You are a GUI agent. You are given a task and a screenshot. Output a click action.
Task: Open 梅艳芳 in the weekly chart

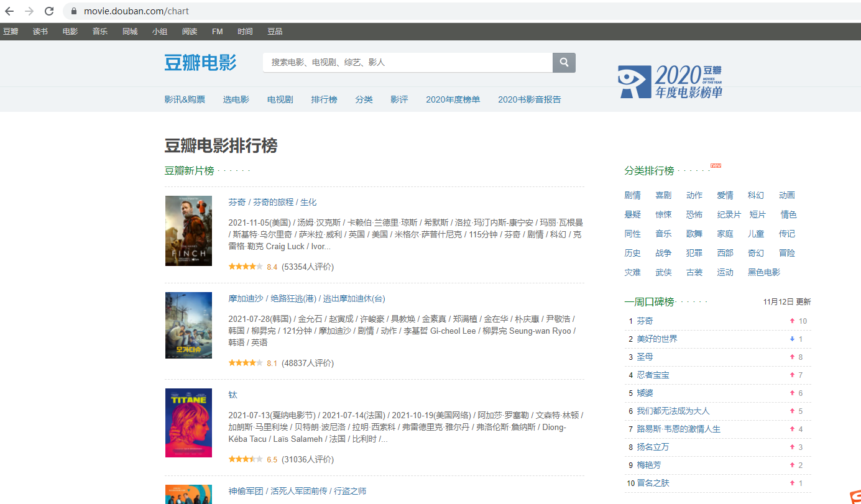click(649, 465)
